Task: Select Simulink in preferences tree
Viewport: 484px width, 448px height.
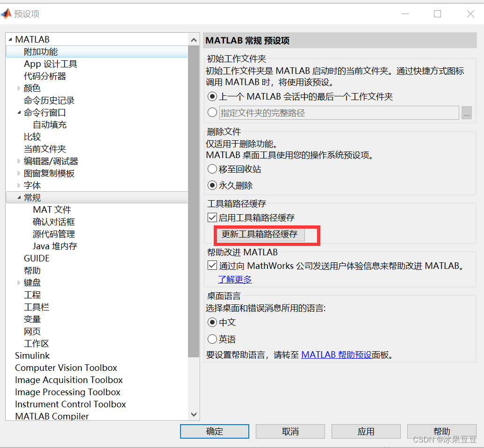Action: (32, 356)
